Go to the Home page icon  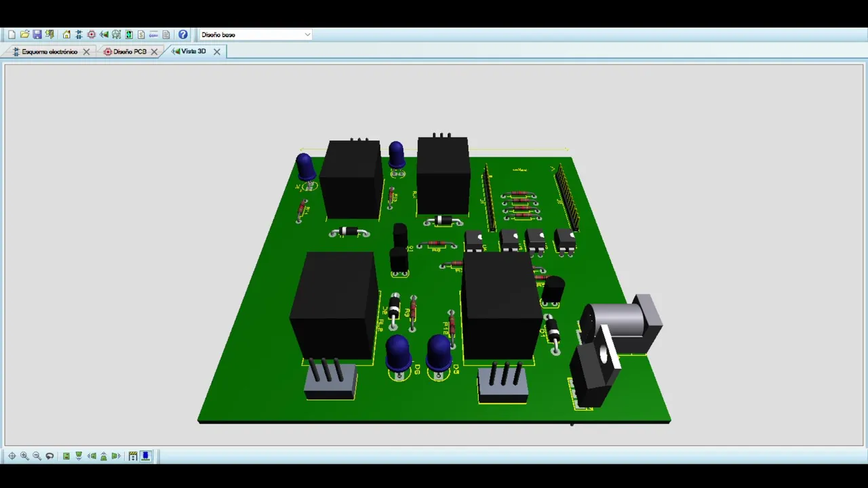pos(66,35)
